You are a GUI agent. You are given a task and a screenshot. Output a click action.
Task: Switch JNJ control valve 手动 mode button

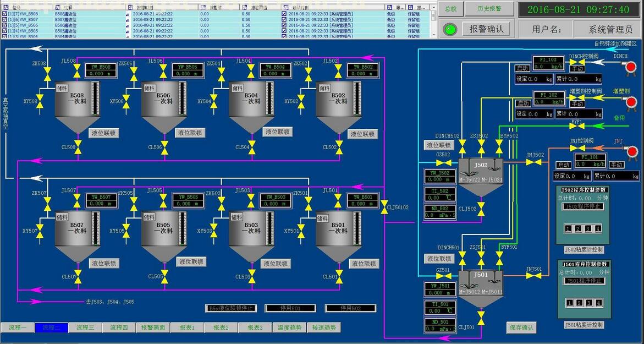click(617, 165)
